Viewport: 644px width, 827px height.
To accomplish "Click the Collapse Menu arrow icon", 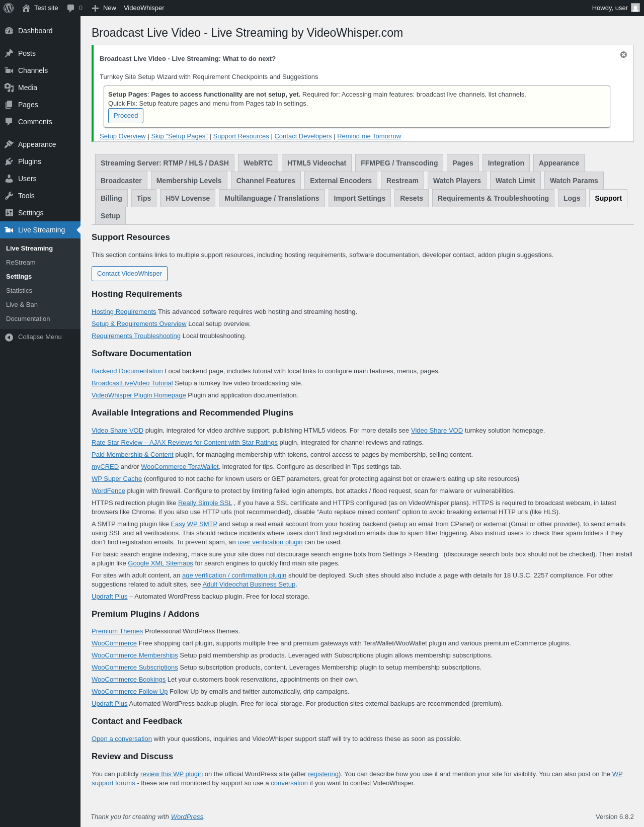I will (9, 337).
